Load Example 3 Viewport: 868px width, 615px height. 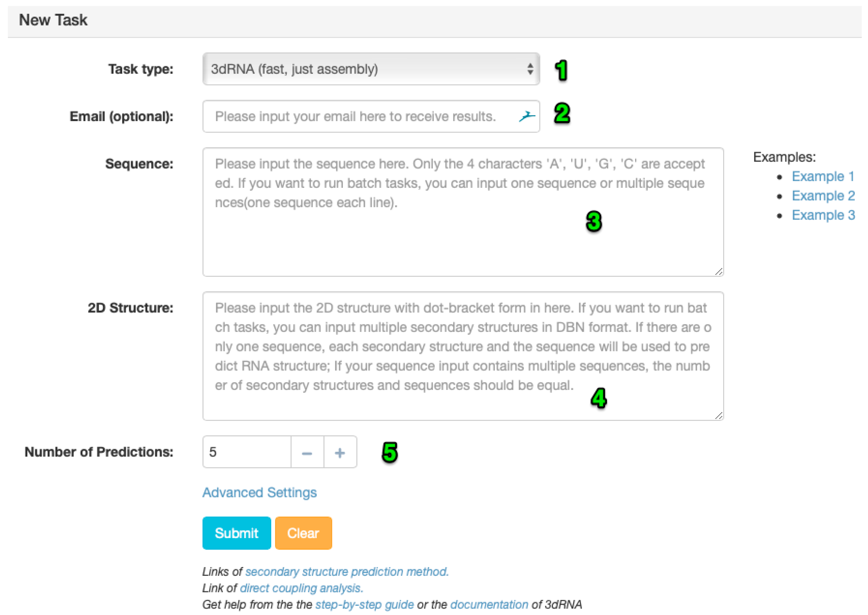pos(823,215)
